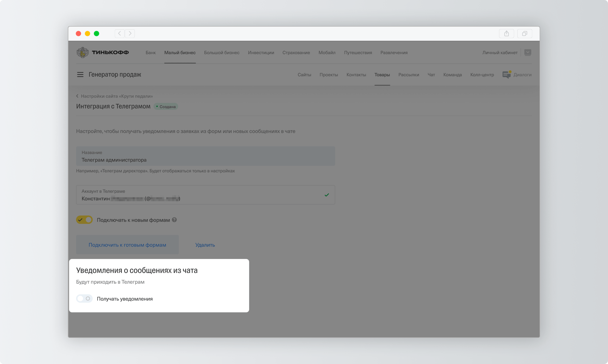Click Подключить к готовым формам button
Viewport: 608px width, 364px height.
pyautogui.click(x=127, y=244)
